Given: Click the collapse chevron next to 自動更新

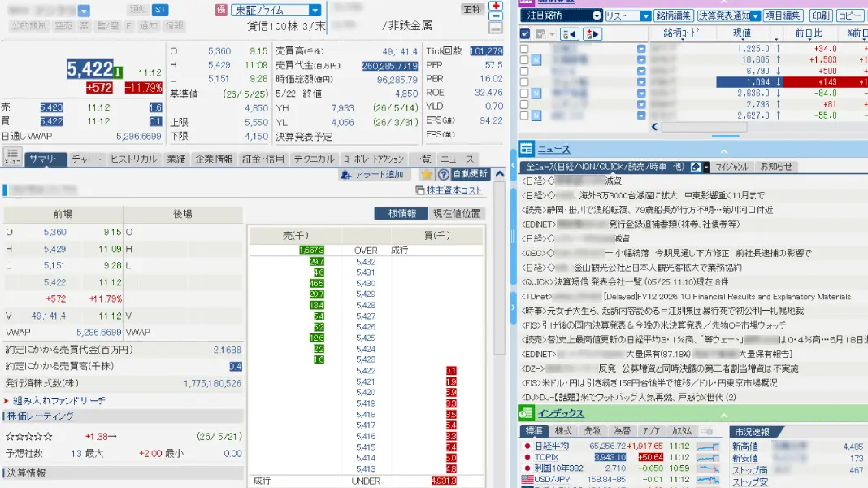Looking at the screenshot, I should (499, 174).
